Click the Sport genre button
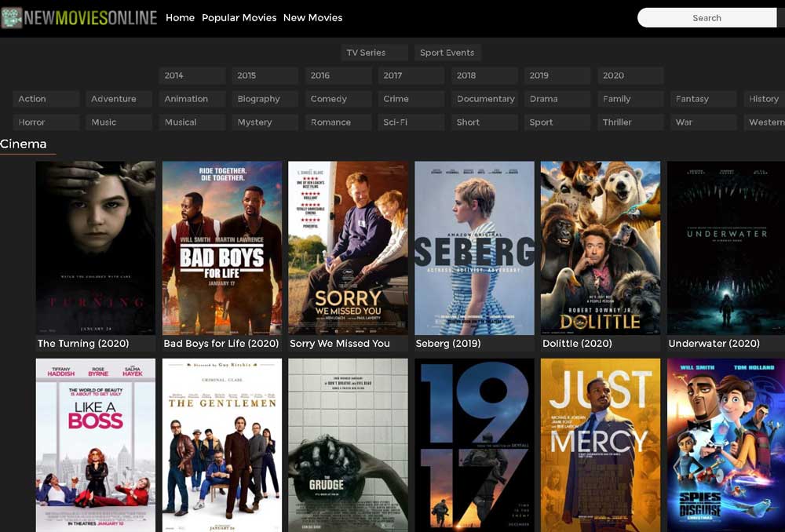Image resolution: width=785 pixels, height=532 pixels. [x=557, y=122]
